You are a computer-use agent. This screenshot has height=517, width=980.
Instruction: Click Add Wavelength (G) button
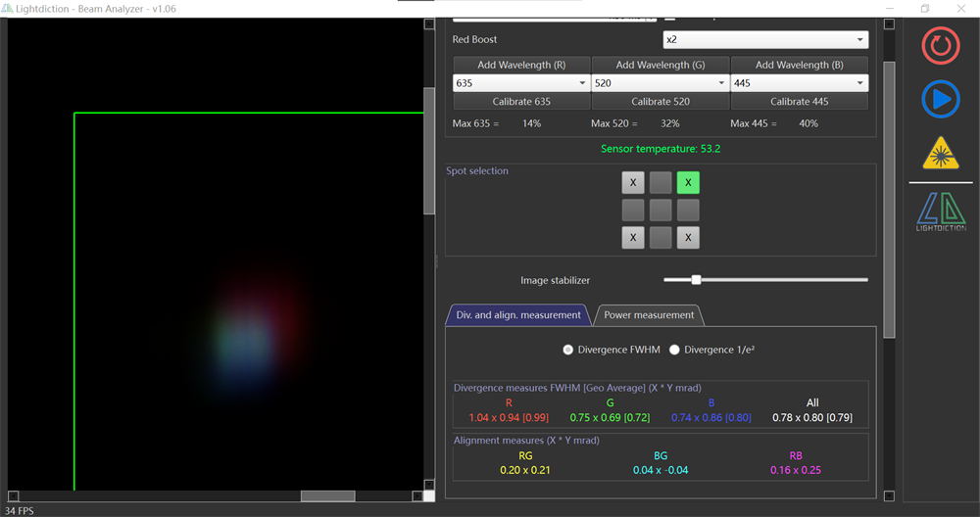(660, 65)
